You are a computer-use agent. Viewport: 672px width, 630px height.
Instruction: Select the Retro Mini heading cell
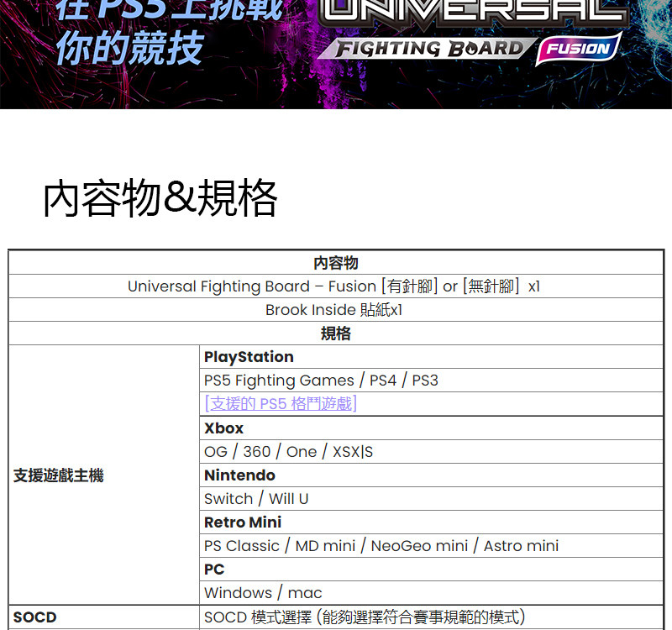coord(431,522)
